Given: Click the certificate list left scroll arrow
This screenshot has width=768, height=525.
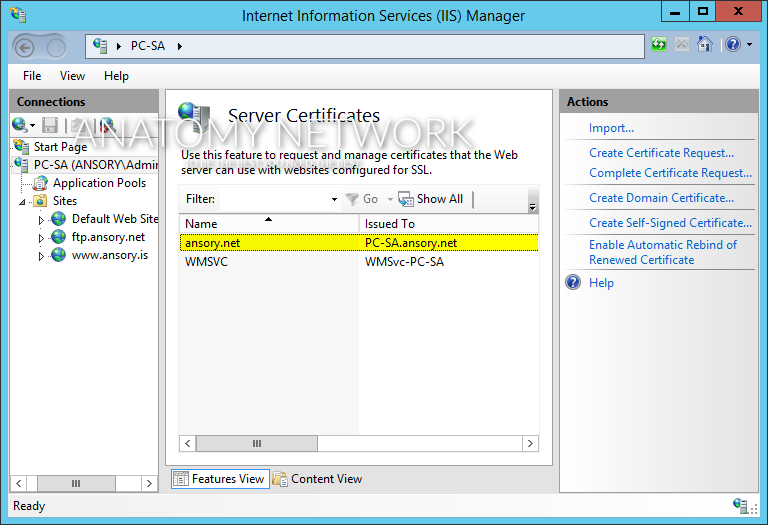Looking at the screenshot, I should [x=188, y=444].
